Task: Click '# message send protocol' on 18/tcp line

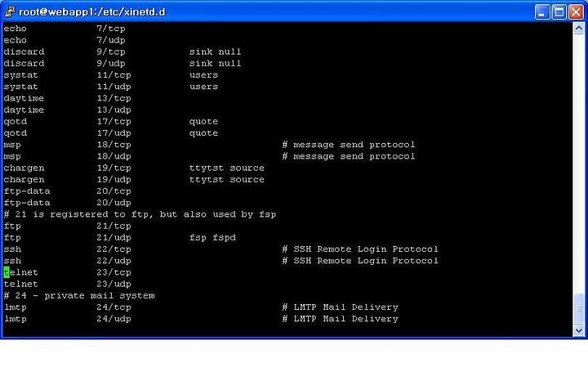Action: click(x=349, y=145)
